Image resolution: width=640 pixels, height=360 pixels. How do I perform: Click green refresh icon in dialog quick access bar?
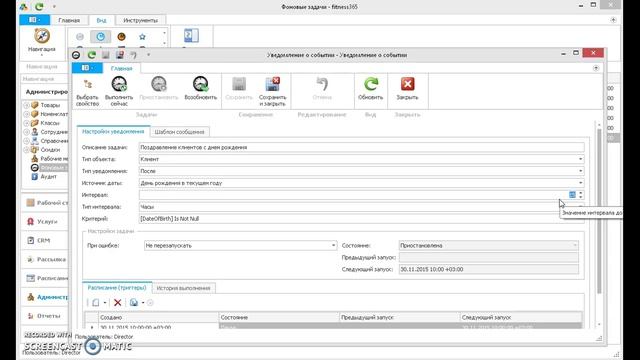click(91, 55)
